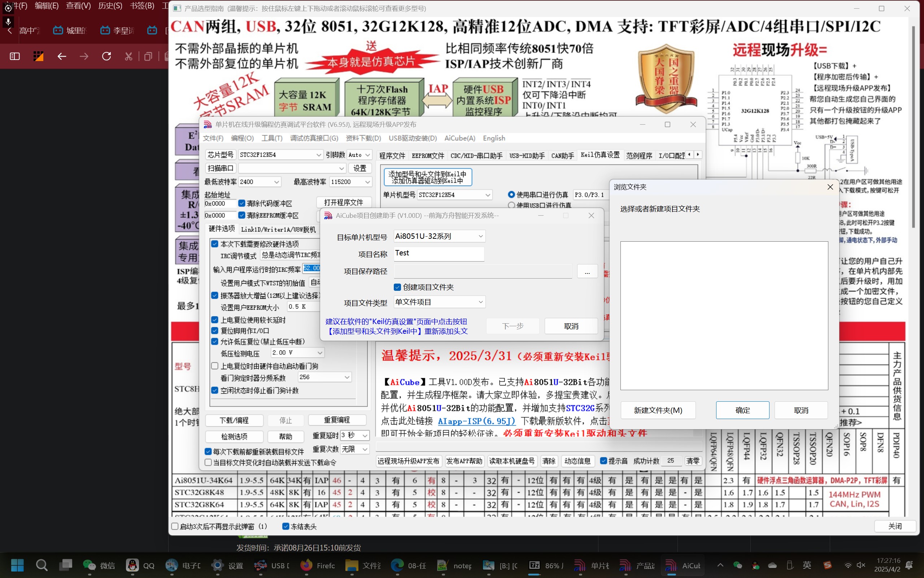Open AiCube(A) menu

(460, 138)
